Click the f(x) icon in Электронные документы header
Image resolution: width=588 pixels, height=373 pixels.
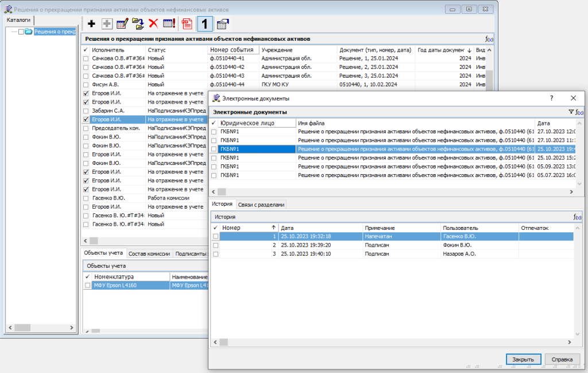(x=579, y=112)
